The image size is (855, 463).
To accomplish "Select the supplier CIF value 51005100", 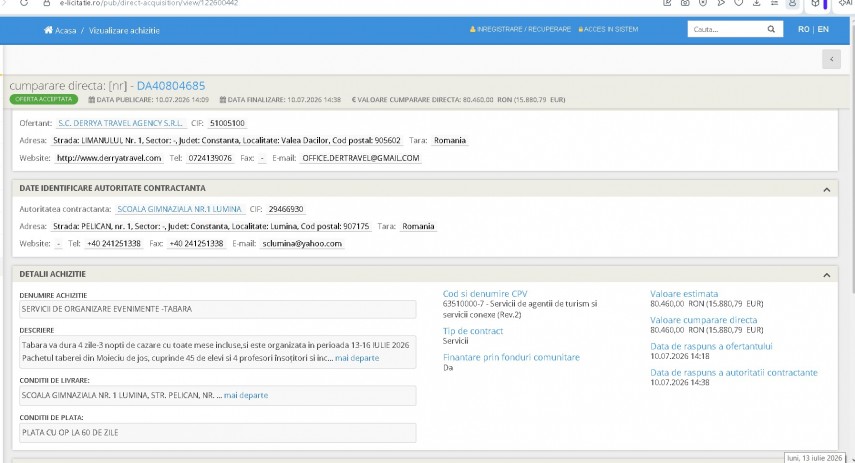I will click(x=227, y=123).
